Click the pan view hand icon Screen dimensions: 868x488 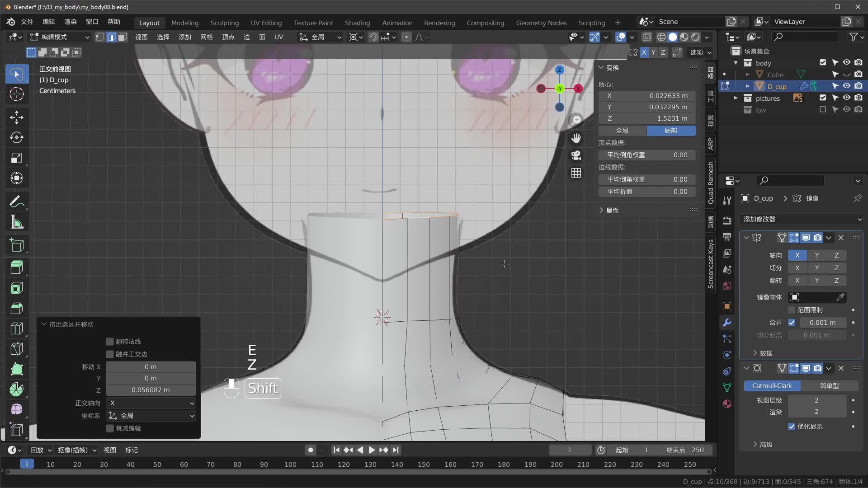point(576,138)
